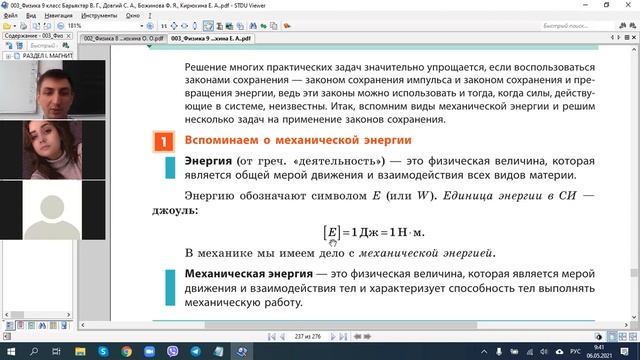640x360 pixels.
Task: Select the text selection tool icon
Action: coord(220,26)
